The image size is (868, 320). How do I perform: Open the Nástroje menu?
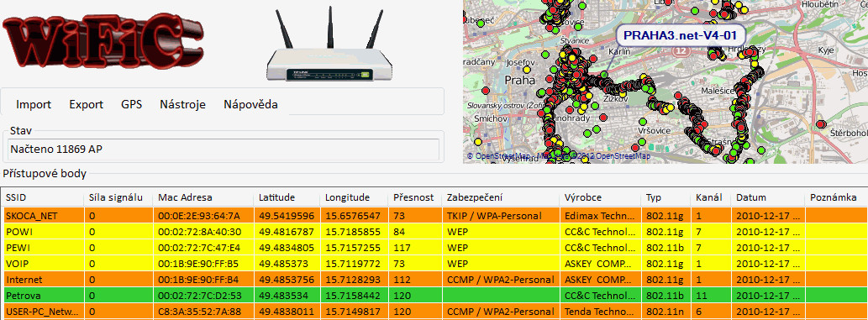click(182, 104)
